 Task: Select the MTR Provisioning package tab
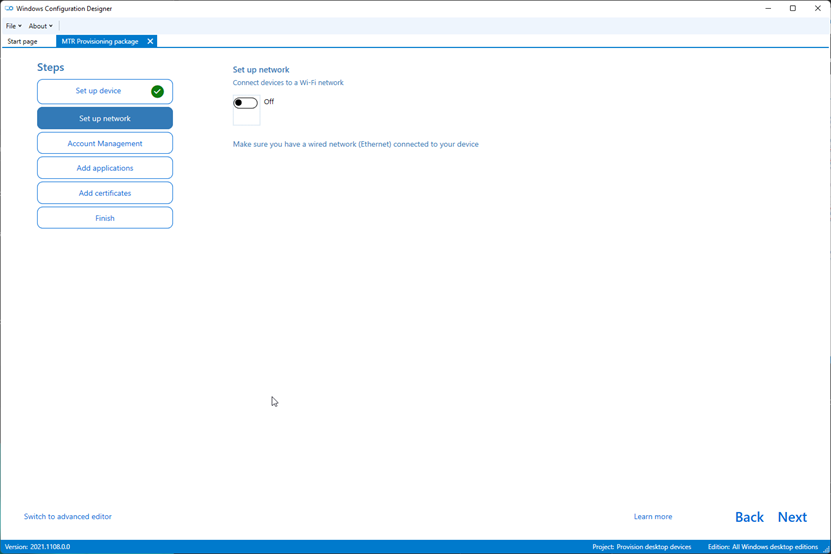(100, 41)
